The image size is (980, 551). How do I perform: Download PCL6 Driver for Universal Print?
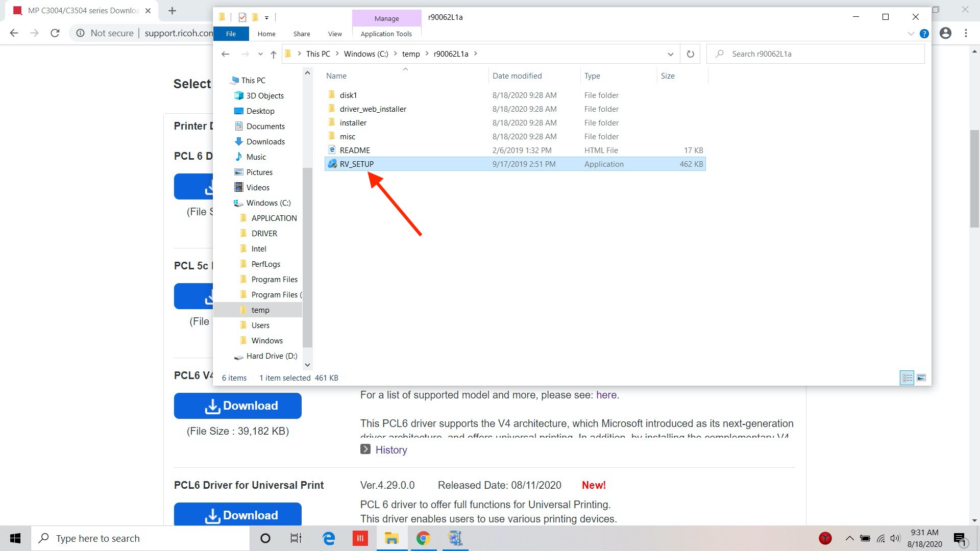pyautogui.click(x=237, y=514)
